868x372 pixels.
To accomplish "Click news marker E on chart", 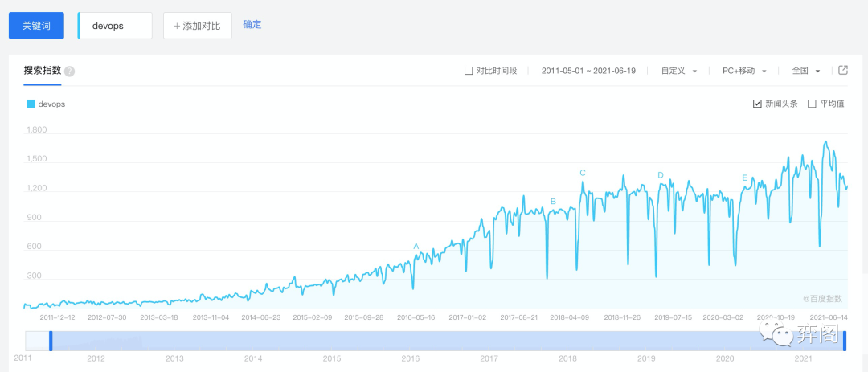I will pyautogui.click(x=745, y=178).
